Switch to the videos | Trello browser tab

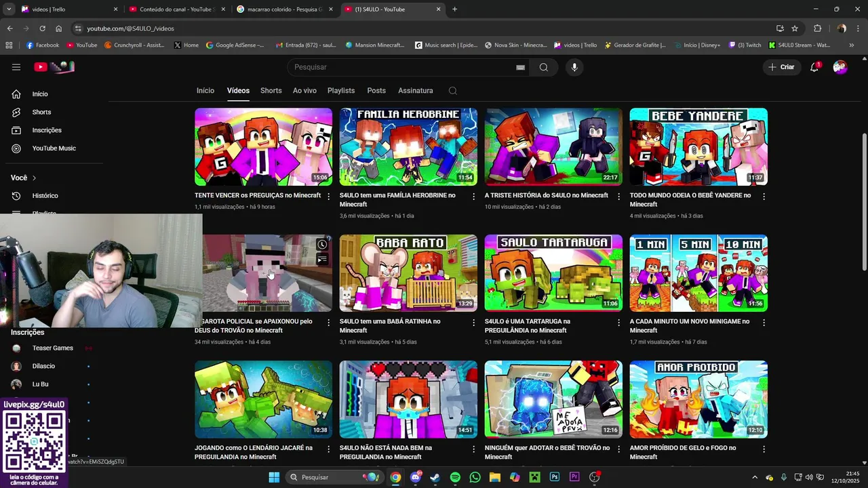click(68, 9)
